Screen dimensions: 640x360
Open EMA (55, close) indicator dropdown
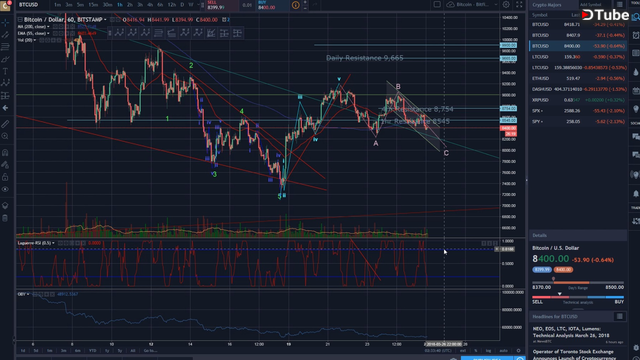(48, 33)
